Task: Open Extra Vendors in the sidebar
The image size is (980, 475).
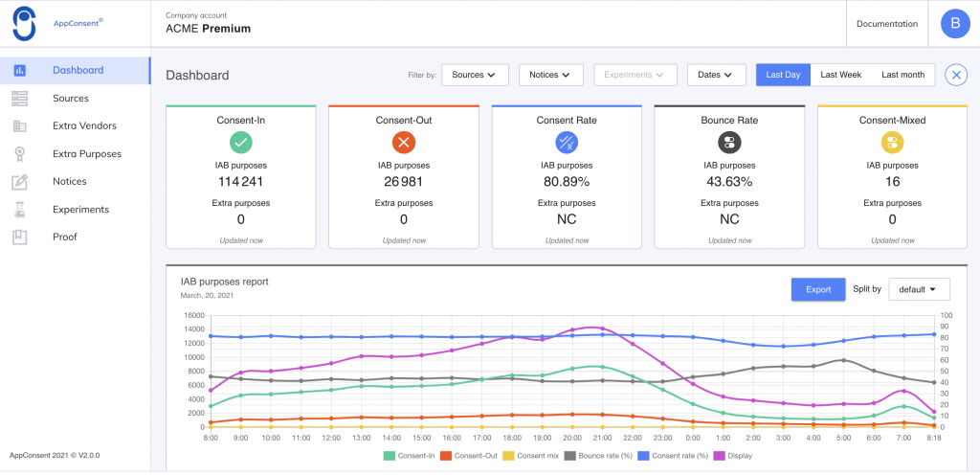Action: click(x=84, y=125)
